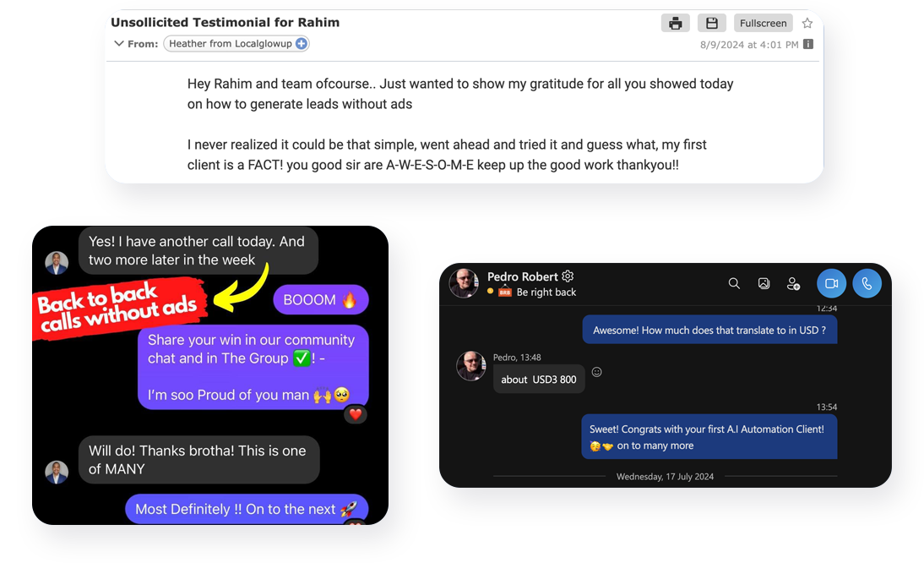The width and height of the screenshot is (924, 563).
Task: Add Heather from Localglowup via plus icon
Action: [302, 44]
